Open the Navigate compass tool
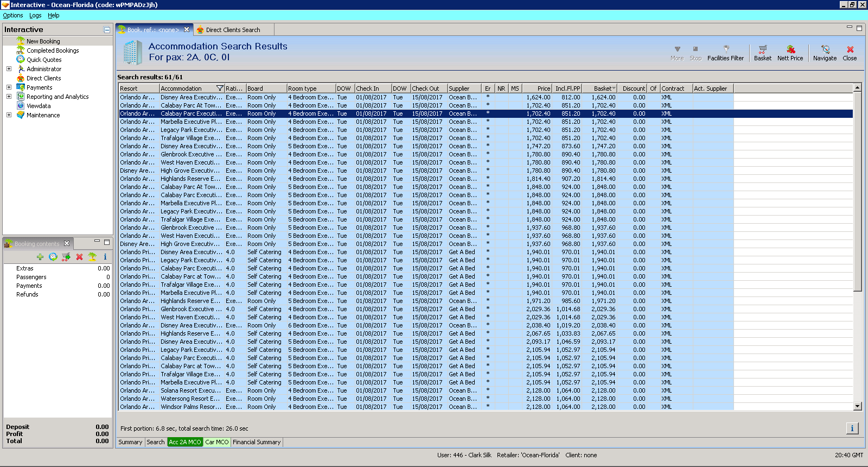Image resolution: width=868 pixels, height=467 pixels. click(825, 53)
